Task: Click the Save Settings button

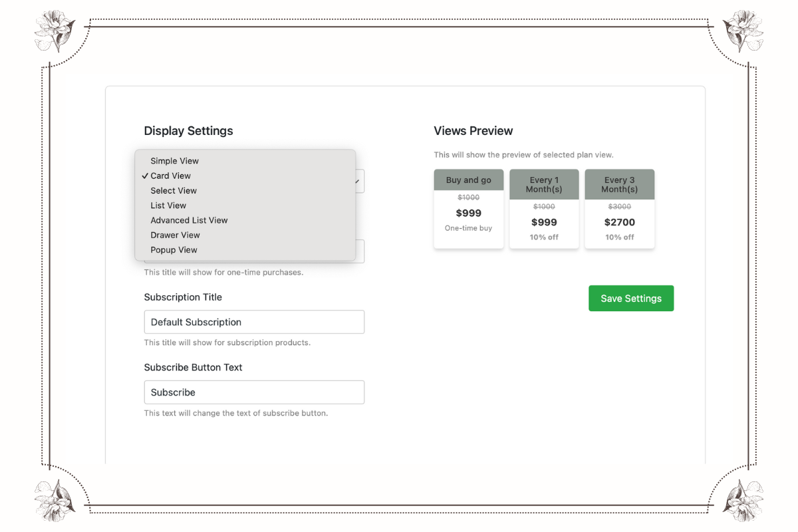Action: (x=630, y=299)
